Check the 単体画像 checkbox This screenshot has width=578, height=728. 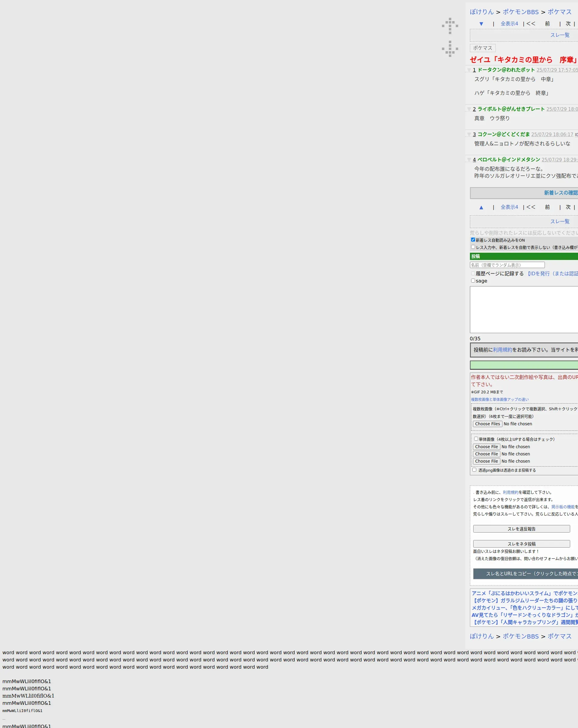pyautogui.click(x=476, y=439)
